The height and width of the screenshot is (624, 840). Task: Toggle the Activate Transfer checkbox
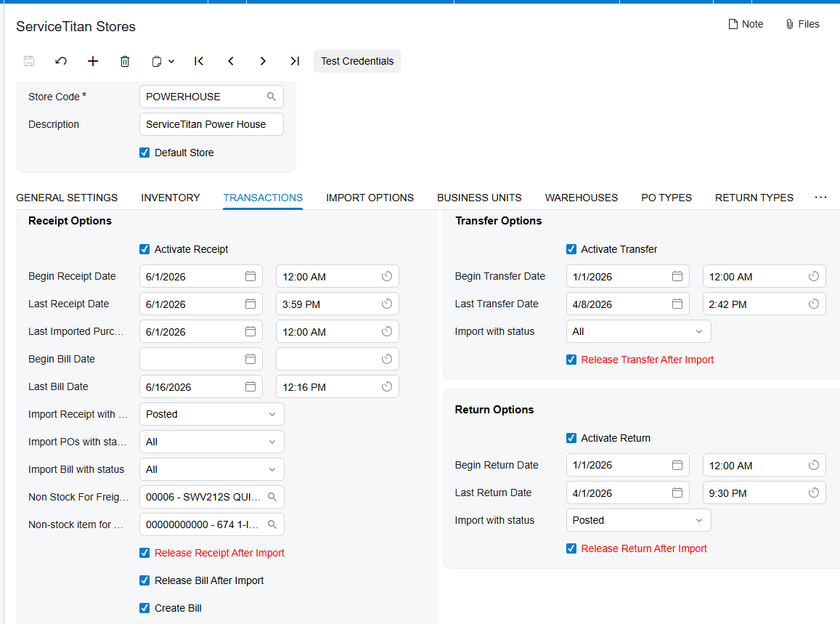pyautogui.click(x=571, y=249)
